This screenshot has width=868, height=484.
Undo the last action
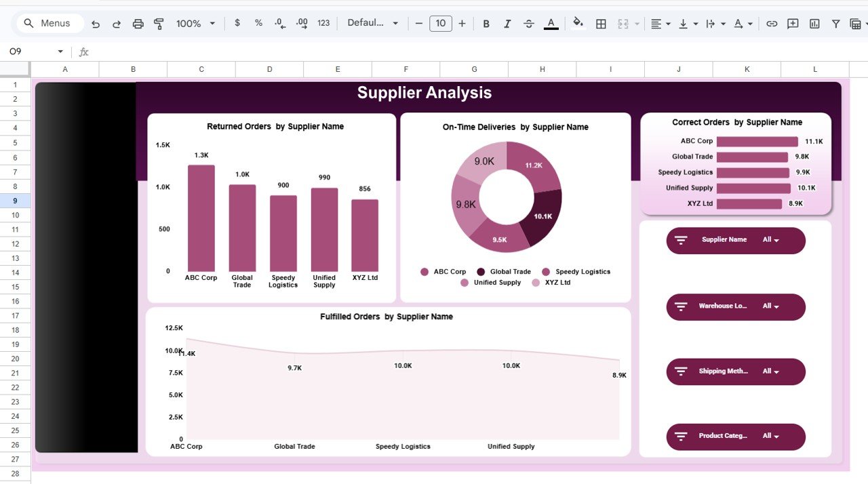click(95, 23)
